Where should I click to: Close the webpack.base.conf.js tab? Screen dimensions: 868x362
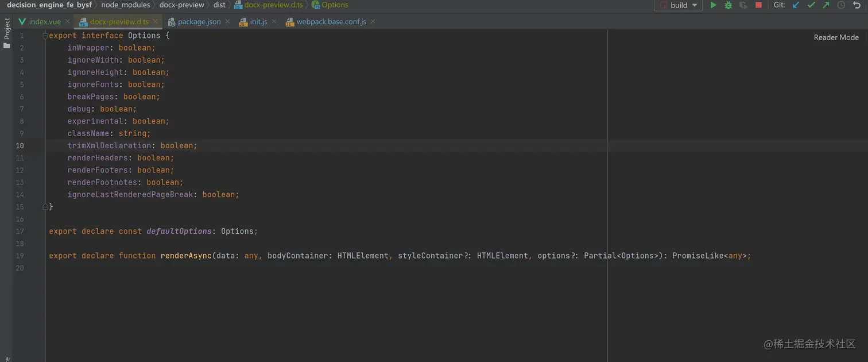point(373,21)
